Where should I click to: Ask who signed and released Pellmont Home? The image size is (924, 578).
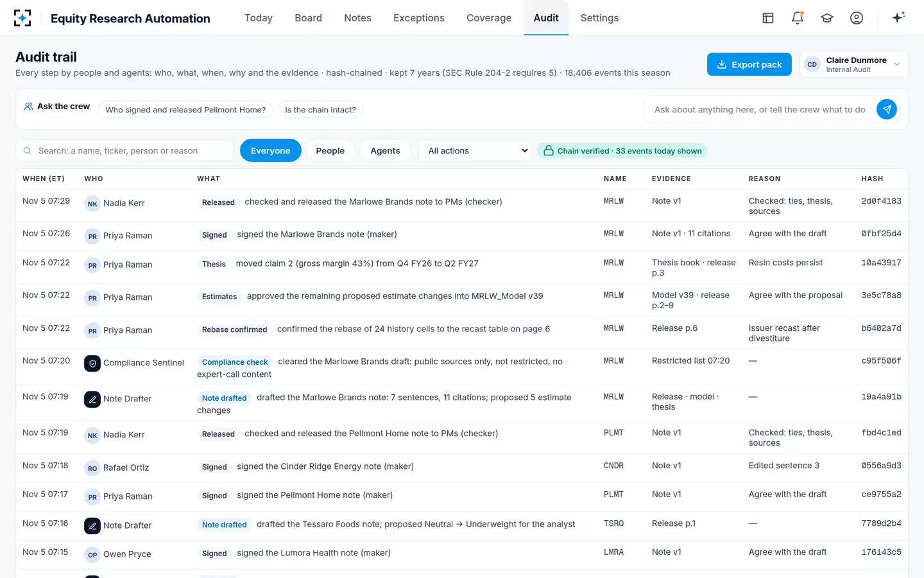[x=185, y=110]
